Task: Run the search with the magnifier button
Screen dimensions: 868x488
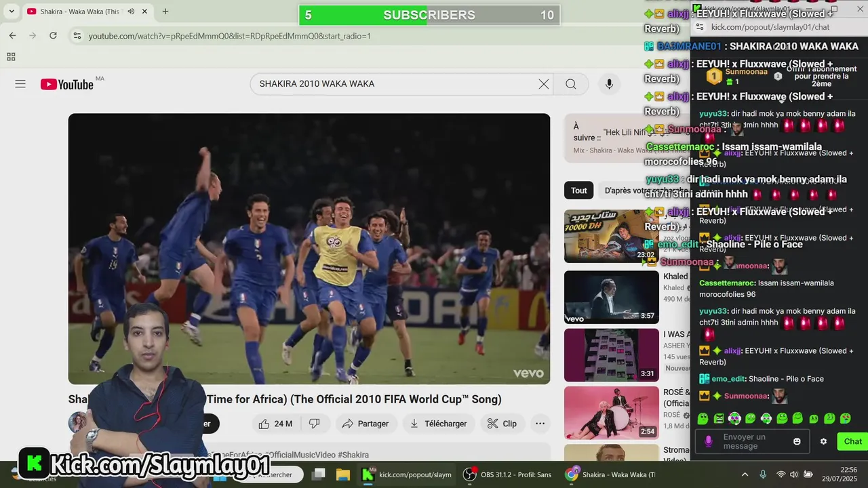Action: pyautogui.click(x=571, y=84)
